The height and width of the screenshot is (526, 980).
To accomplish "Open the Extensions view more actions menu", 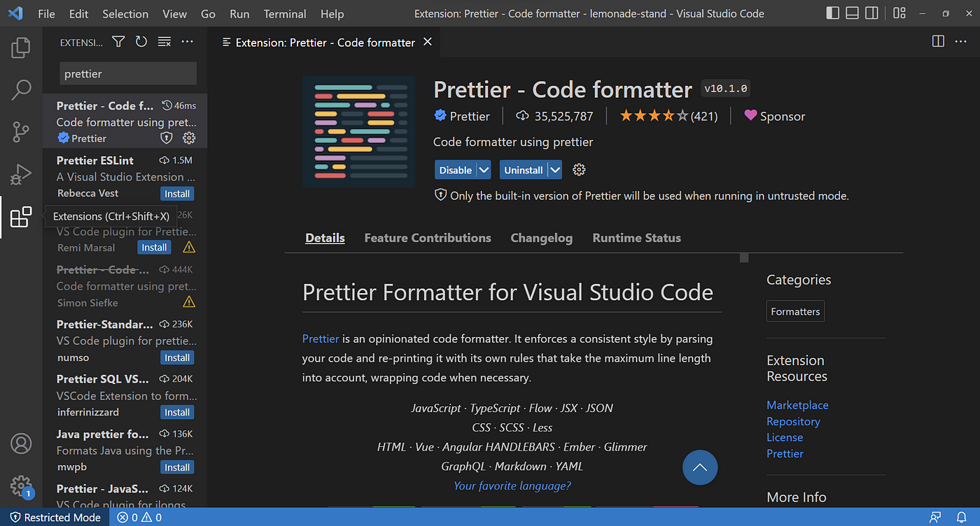I will pyautogui.click(x=187, y=41).
